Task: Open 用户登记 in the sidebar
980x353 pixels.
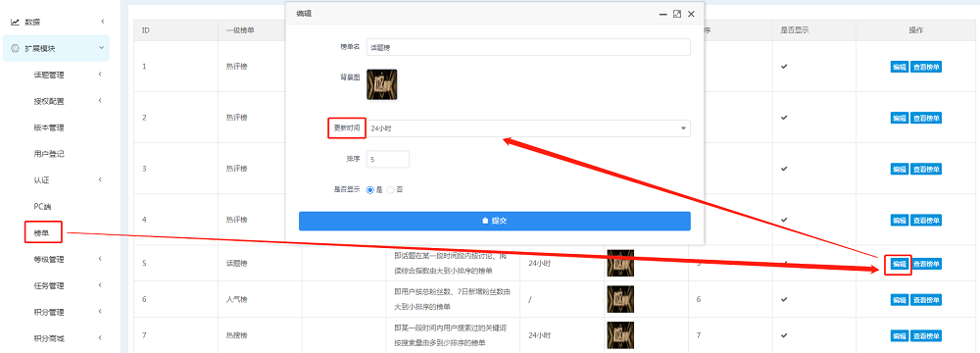Action: (49, 154)
